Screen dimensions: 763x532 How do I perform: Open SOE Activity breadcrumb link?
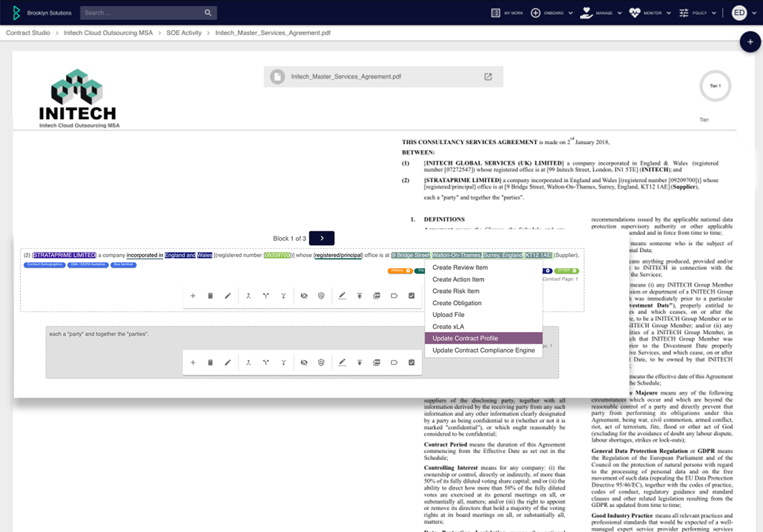click(x=184, y=33)
